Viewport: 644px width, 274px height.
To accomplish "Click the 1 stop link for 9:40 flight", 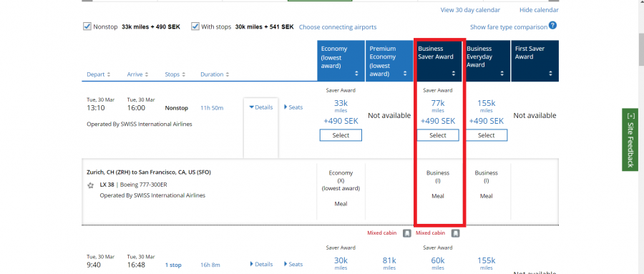I will (x=173, y=265).
